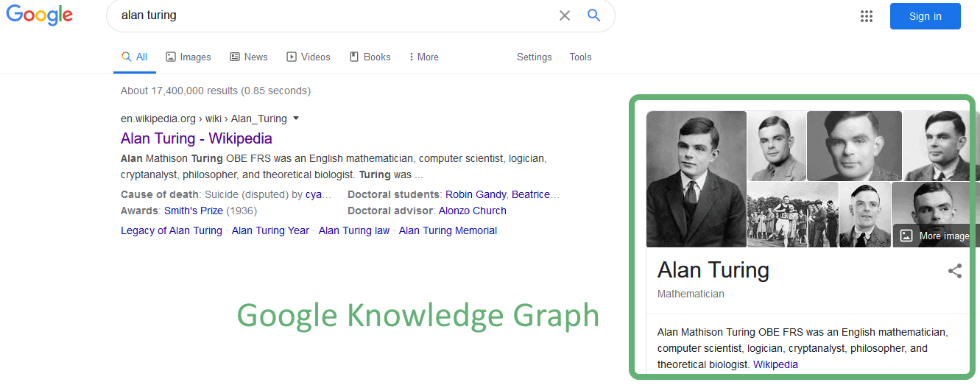
Task: Click the large Alan Turing portrait thumbnail
Action: [697, 179]
